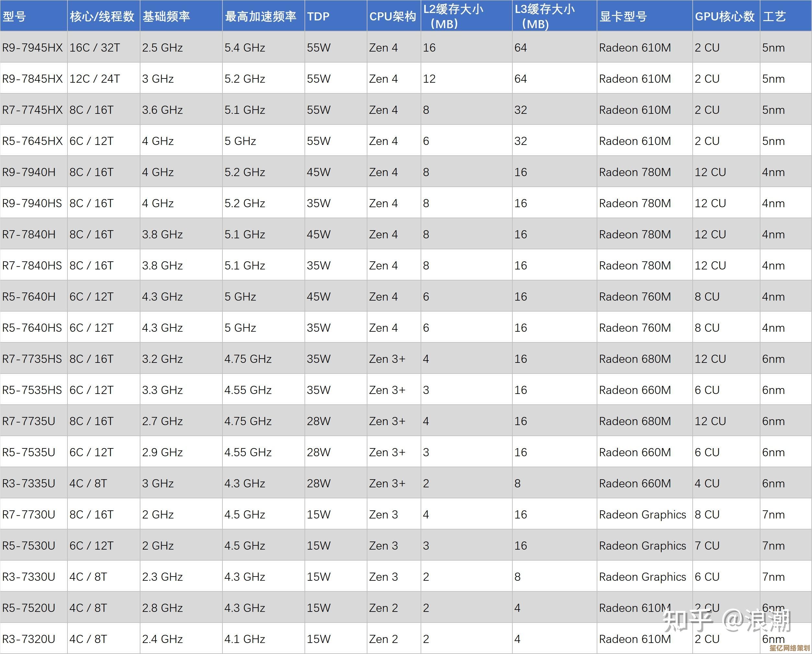Click Radeon Graphics in the R7-7730U row

click(x=642, y=514)
